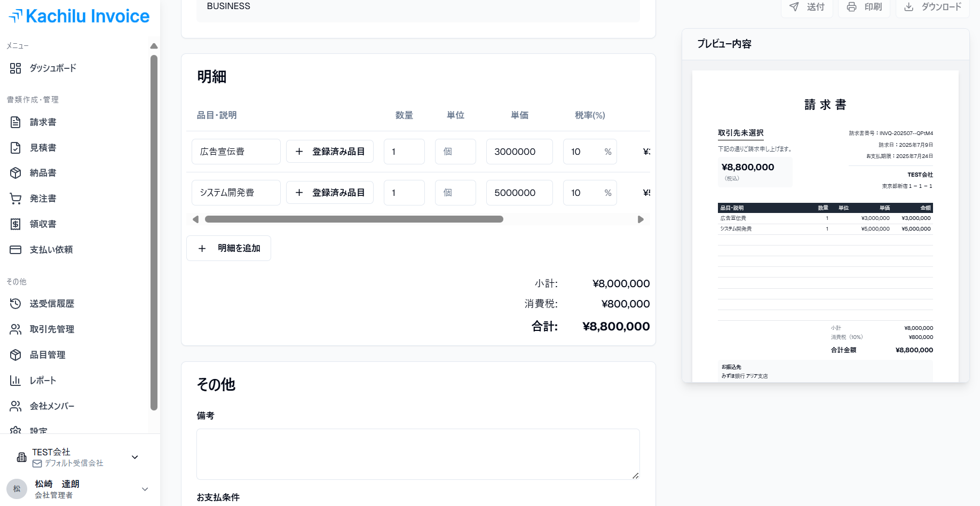Select 見積書 from the sidebar menu
980x506 pixels.
tap(43, 148)
